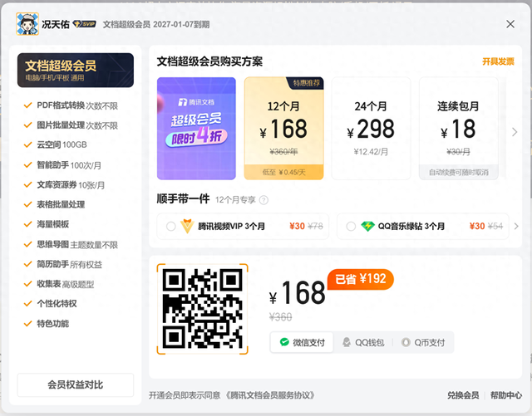Click the QQ音乐绿钻 green diamond icon
The width and height of the screenshot is (532, 416).
pos(367,226)
